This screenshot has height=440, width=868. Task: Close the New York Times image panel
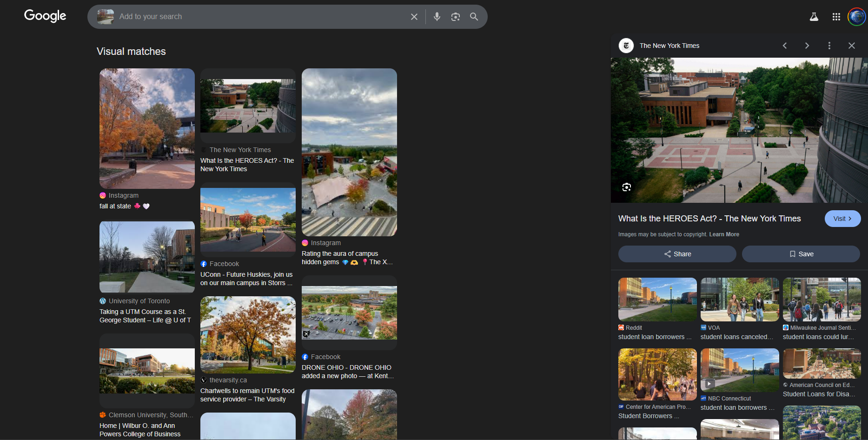pos(851,46)
